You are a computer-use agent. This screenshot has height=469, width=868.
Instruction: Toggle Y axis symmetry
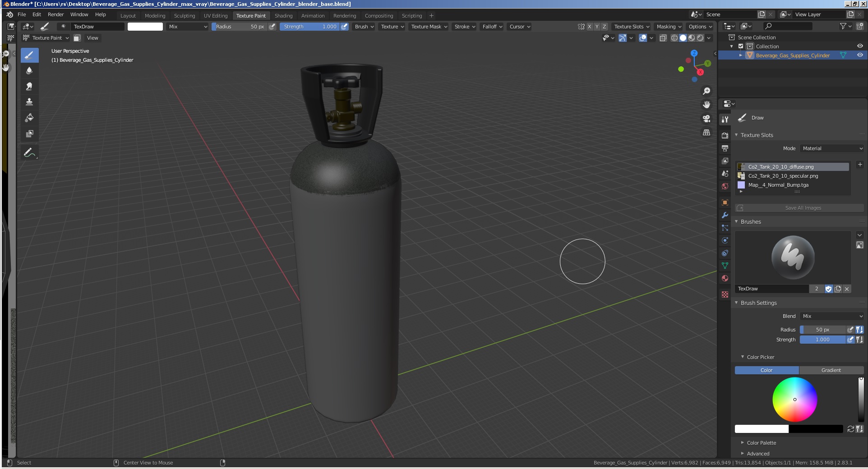(597, 27)
